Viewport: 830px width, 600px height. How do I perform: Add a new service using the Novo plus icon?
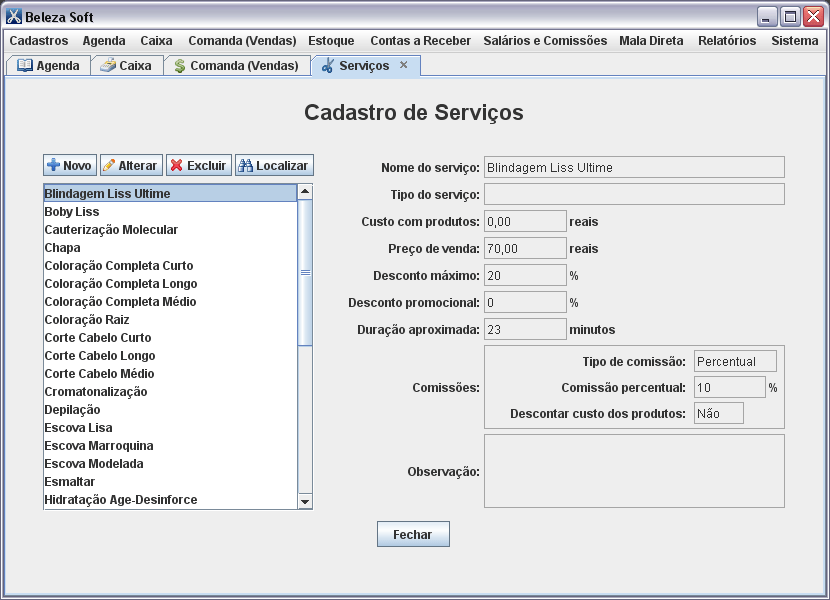tap(55, 165)
